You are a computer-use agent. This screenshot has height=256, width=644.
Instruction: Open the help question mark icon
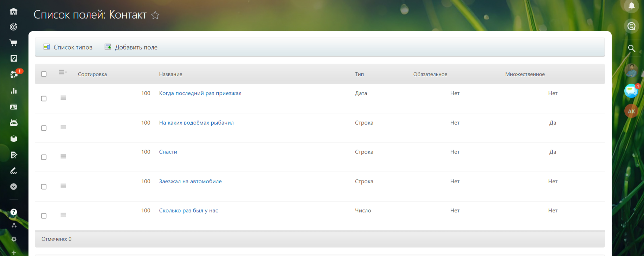point(14,212)
